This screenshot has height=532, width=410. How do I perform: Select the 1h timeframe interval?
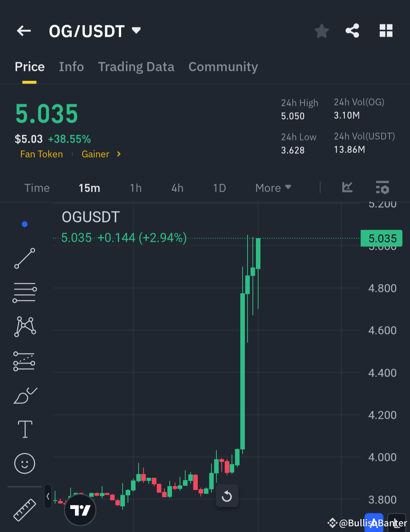pos(136,188)
